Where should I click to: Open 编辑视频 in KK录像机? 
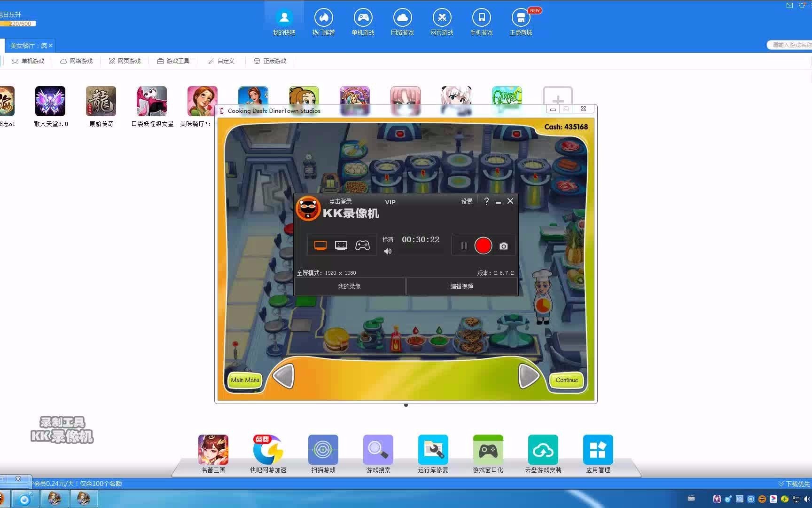click(462, 286)
